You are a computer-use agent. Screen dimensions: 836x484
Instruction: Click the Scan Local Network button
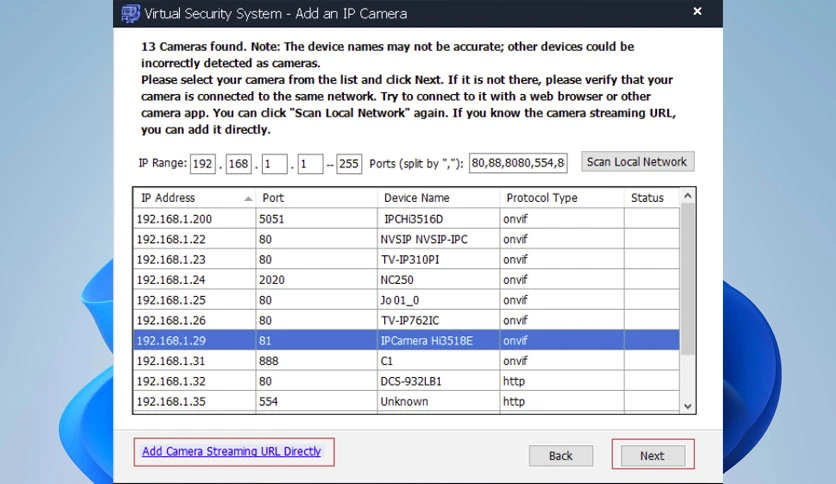pos(637,162)
